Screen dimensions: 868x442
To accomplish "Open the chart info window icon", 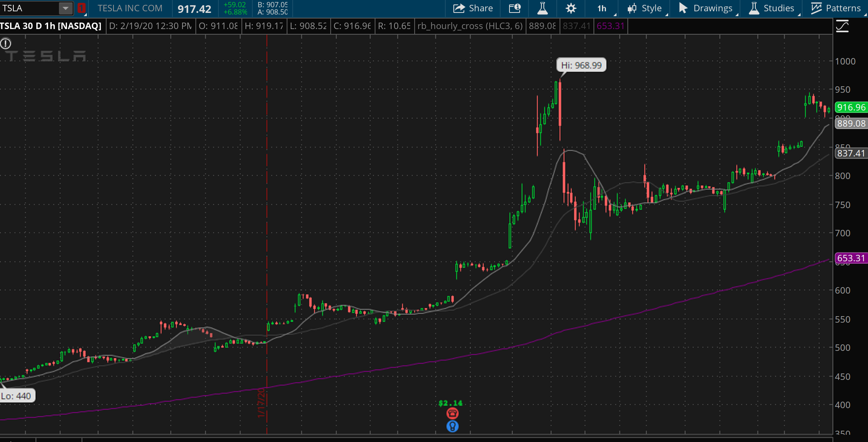I will [x=514, y=8].
